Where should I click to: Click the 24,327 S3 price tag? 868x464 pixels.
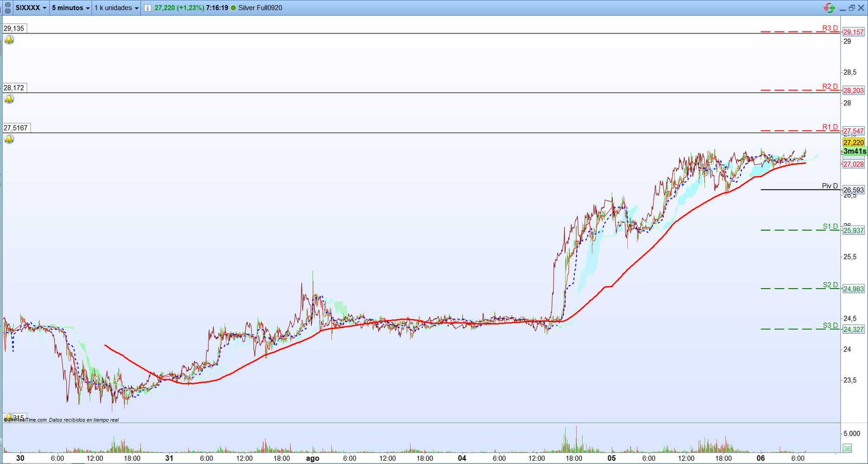tap(854, 329)
